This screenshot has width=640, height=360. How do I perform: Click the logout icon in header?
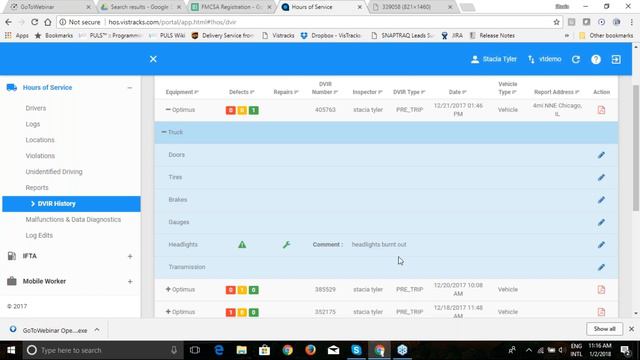pyautogui.click(x=616, y=59)
